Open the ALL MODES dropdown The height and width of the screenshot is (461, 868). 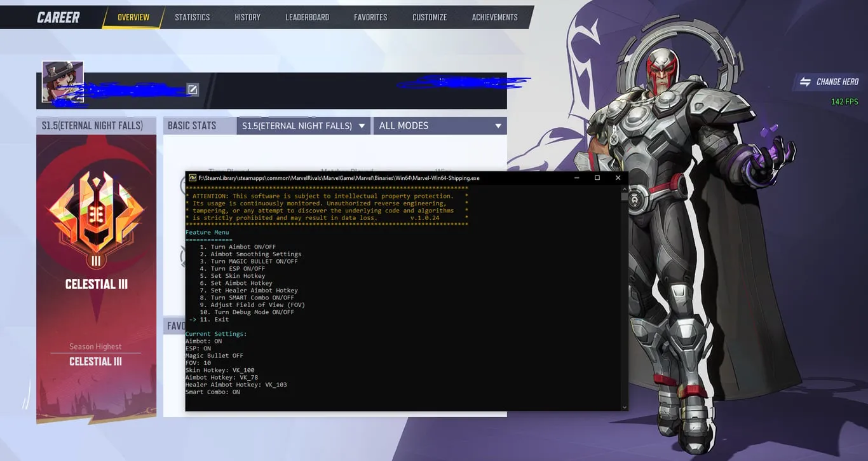tap(440, 126)
